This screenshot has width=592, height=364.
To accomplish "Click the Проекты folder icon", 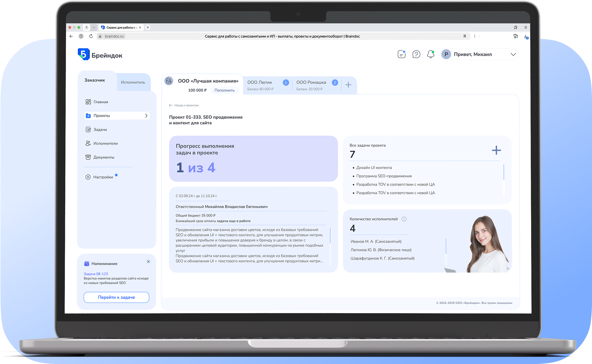I will 88,116.
